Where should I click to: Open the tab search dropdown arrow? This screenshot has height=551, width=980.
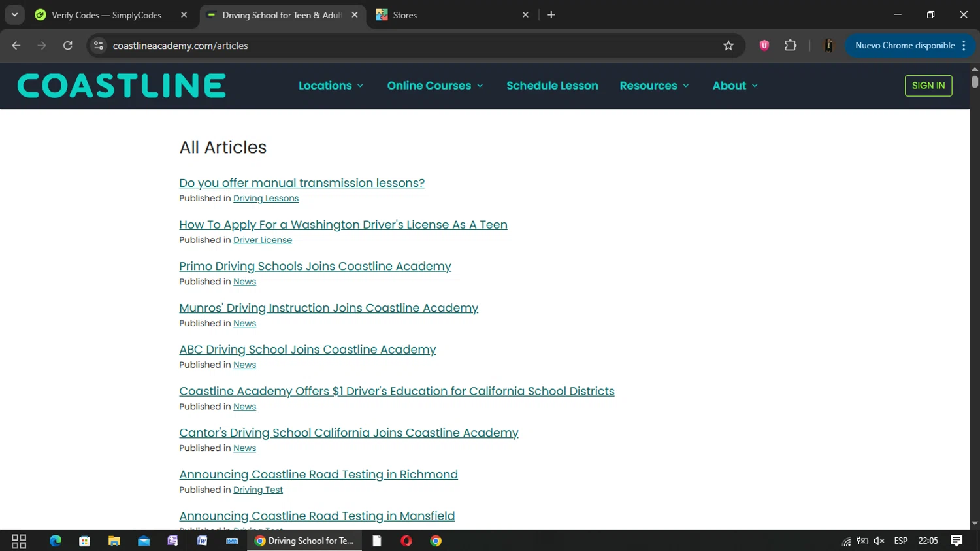click(x=14, y=15)
